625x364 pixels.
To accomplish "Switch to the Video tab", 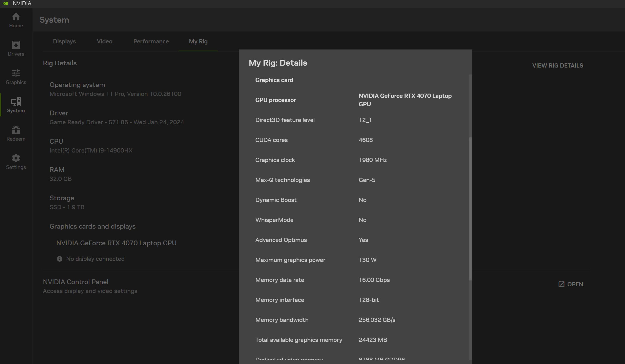I will (x=104, y=41).
